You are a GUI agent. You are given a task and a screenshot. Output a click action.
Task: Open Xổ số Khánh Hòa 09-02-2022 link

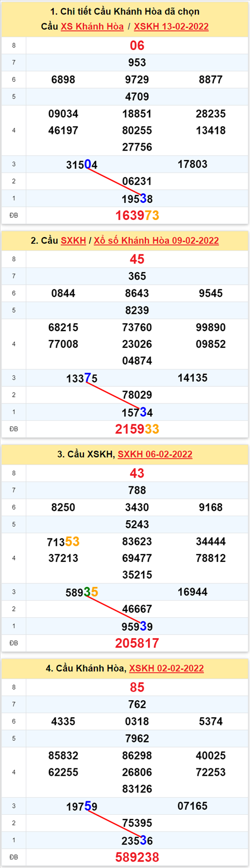pos(156,240)
